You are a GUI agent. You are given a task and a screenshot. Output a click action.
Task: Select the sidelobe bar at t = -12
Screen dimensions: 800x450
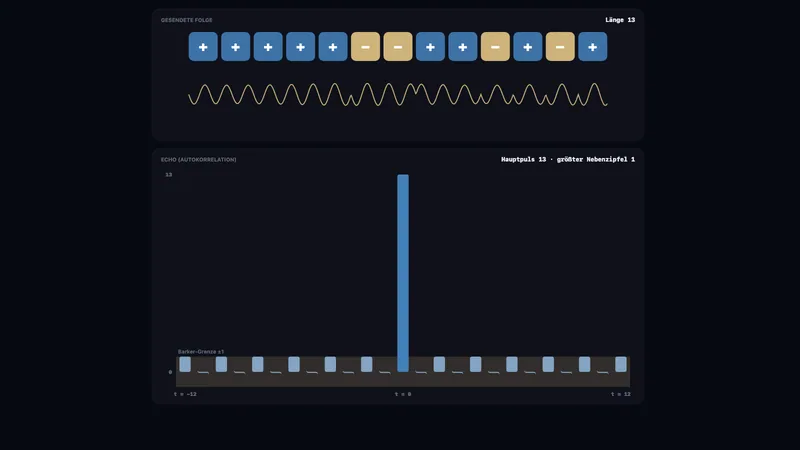185,364
